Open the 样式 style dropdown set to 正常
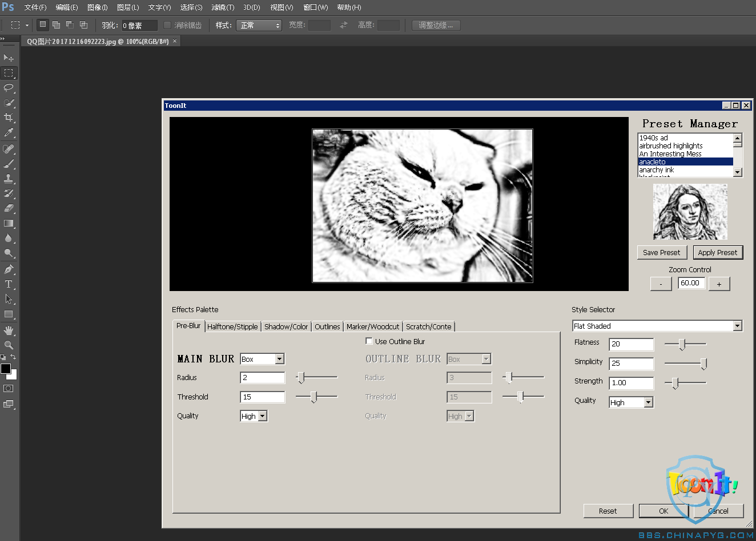Image resolution: width=756 pixels, height=541 pixels. [259, 25]
